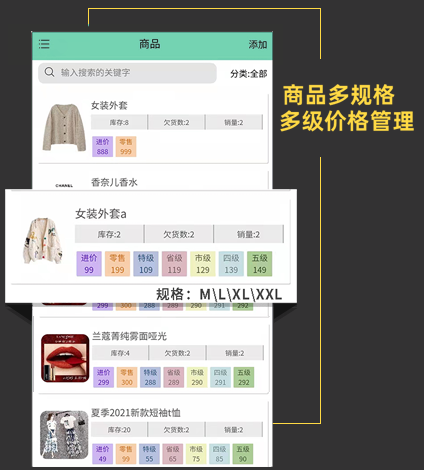Click 欠货数:2 cell of 女装外套

[176, 122]
